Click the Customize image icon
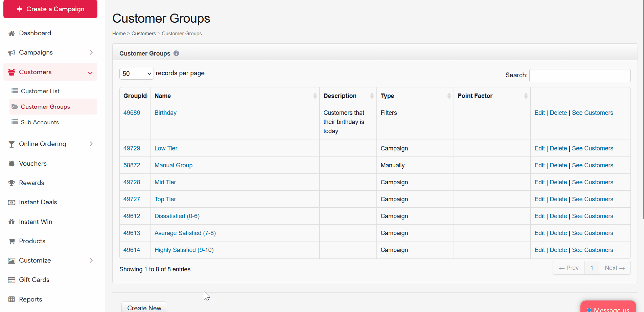The image size is (644, 312). [x=11, y=261]
